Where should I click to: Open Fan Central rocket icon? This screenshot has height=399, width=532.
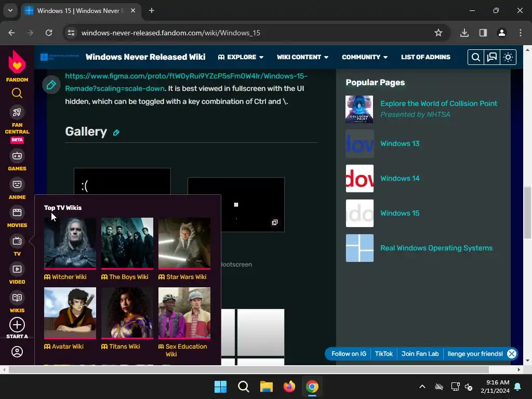(17, 112)
